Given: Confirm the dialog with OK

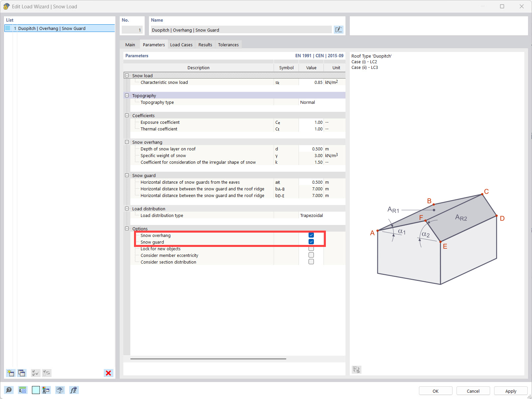Looking at the screenshot, I should [x=435, y=391].
